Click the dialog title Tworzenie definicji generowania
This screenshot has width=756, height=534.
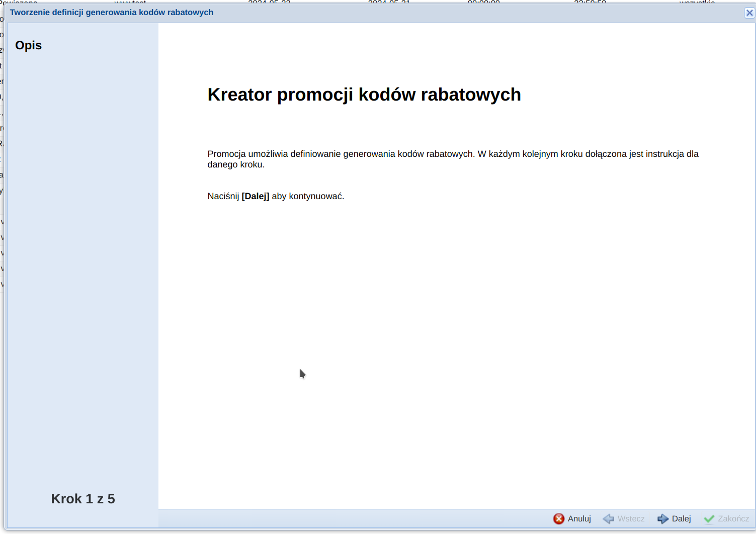[112, 13]
